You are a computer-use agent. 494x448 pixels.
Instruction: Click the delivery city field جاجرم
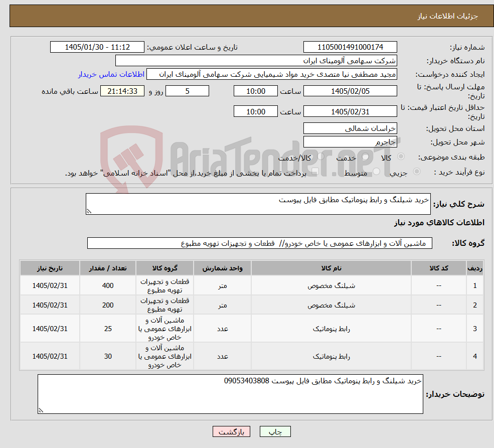350,142
